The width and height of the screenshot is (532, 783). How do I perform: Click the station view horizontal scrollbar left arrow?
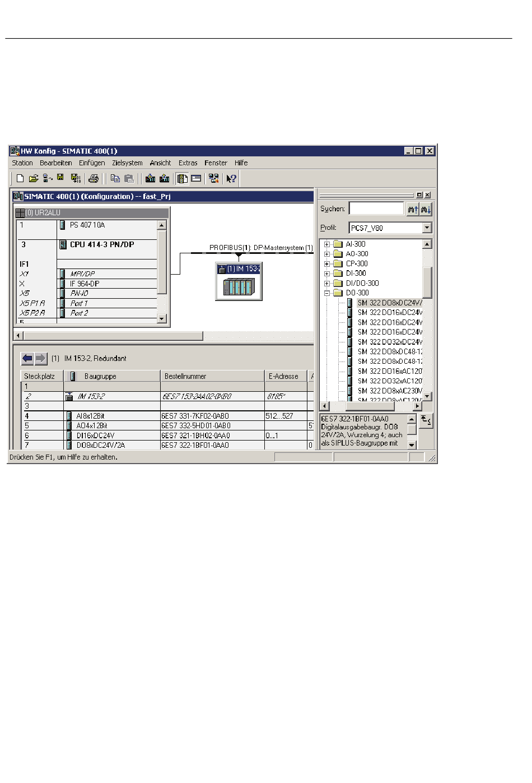(x=18, y=336)
